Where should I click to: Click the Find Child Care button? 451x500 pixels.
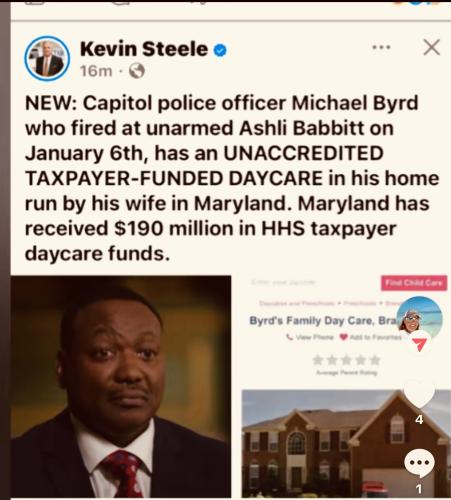click(414, 283)
